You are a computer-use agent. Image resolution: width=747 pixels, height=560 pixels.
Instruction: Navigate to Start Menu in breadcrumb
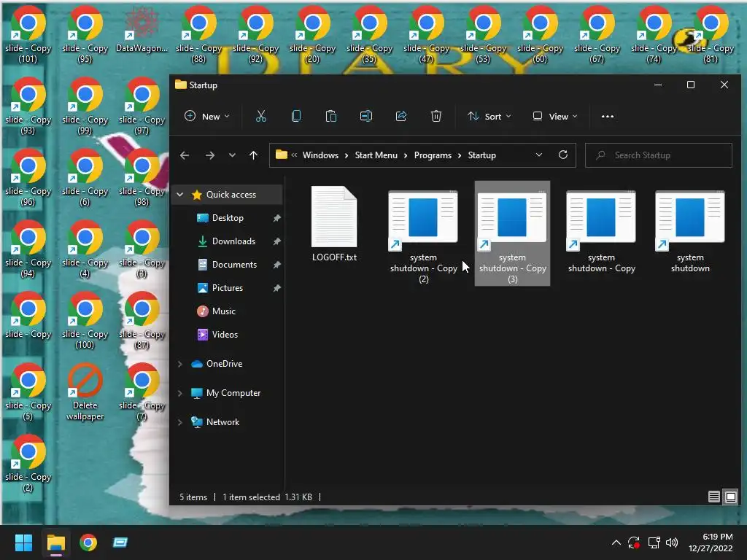[x=376, y=155]
